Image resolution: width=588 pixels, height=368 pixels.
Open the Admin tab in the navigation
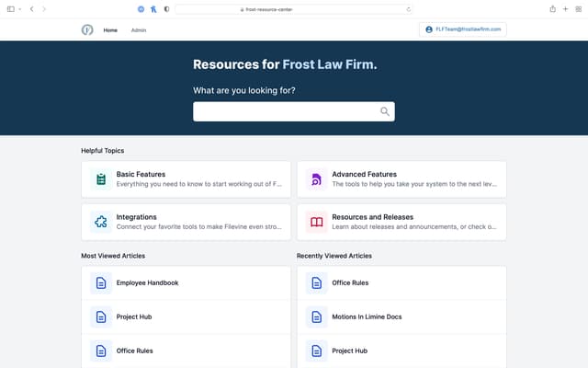139,30
